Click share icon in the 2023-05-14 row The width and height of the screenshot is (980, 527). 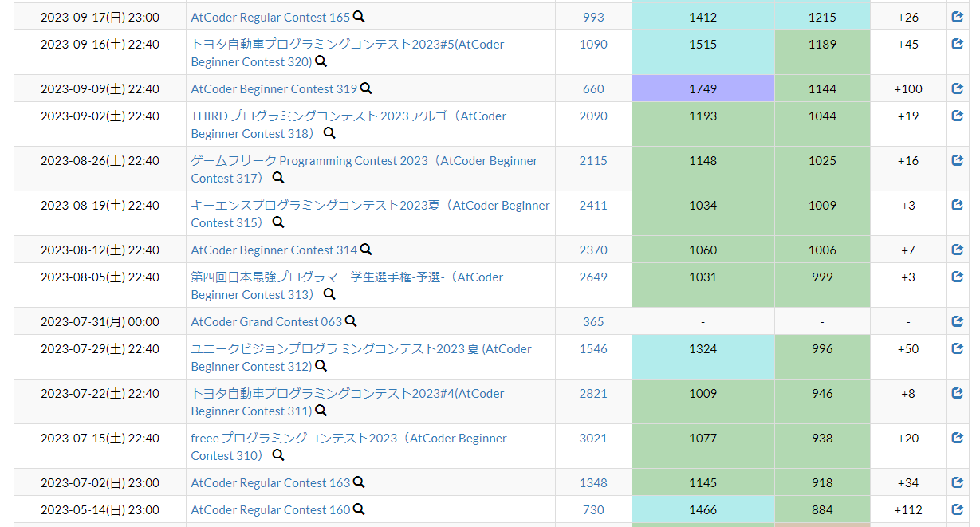[958, 509]
